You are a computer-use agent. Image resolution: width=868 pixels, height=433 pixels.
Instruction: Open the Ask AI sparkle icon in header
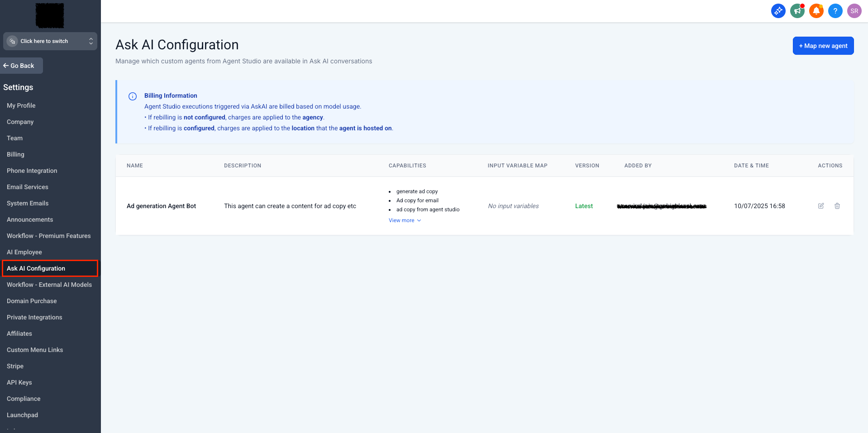tap(778, 11)
